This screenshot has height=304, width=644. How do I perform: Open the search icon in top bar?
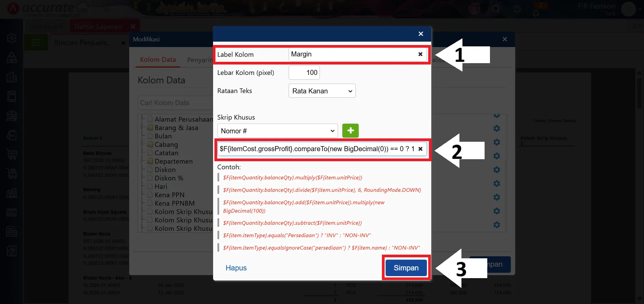(x=496, y=9)
